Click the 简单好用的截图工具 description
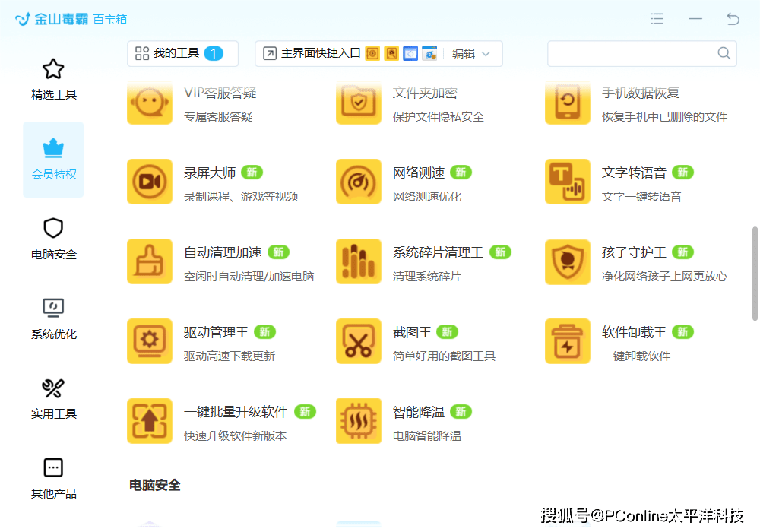Image resolution: width=760 pixels, height=532 pixels. pyautogui.click(x=444, y=356)
